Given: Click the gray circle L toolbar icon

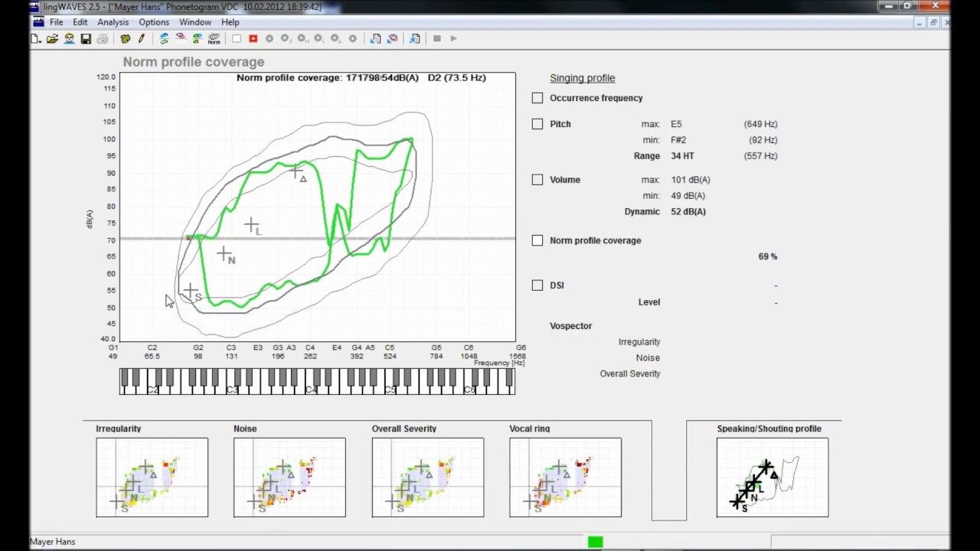Looking at the screenshot, I should coord(318,38).
